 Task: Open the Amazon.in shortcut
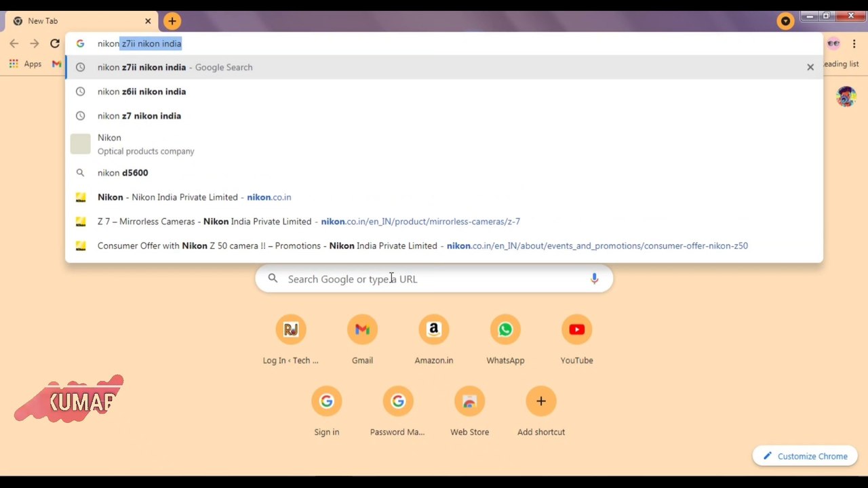(x=434, y=340)
